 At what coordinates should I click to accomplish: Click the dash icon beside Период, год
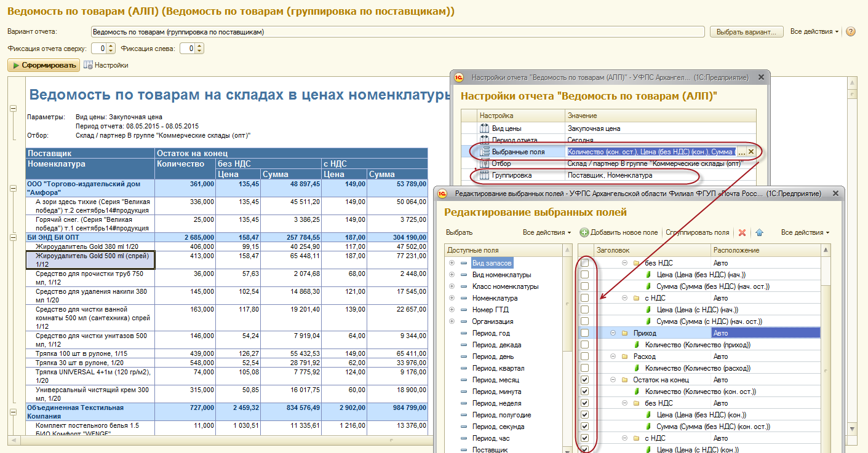coord(464,333)
